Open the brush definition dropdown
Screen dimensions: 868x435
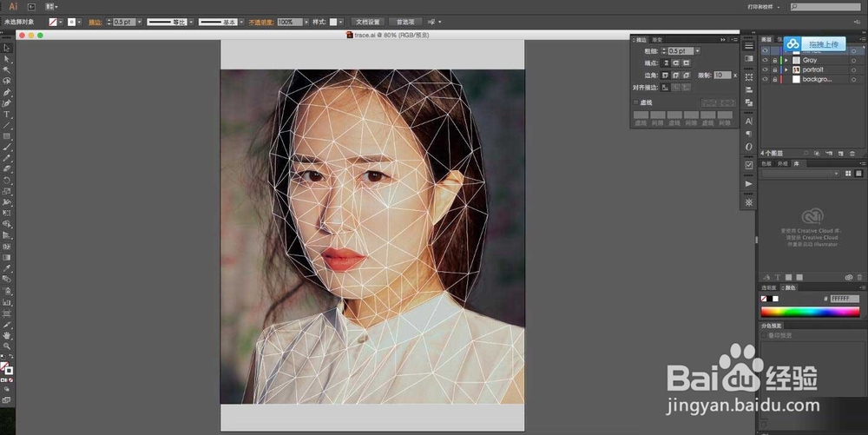click(241, 22)
